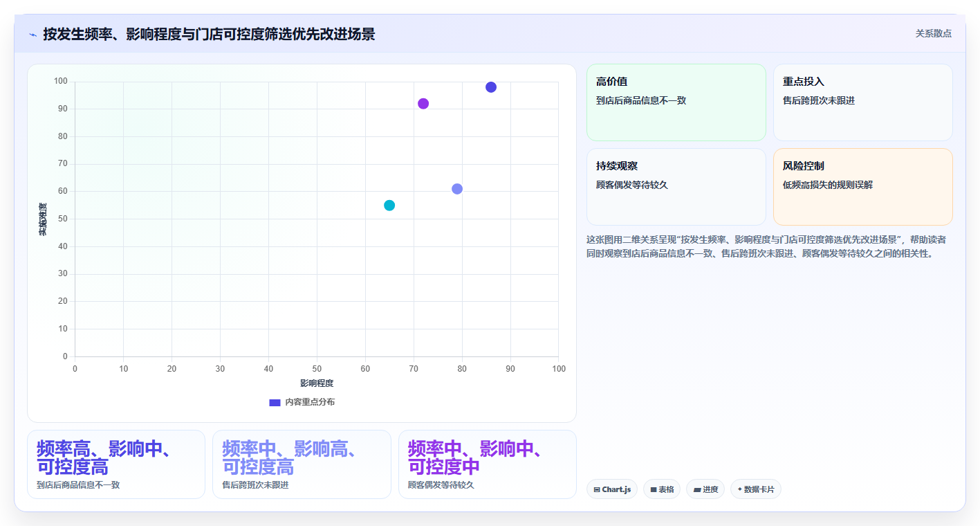Click 顾客偶发等待较久 under the third stat card
Viewport: 980px width, 526px height.
pos(441,484)
